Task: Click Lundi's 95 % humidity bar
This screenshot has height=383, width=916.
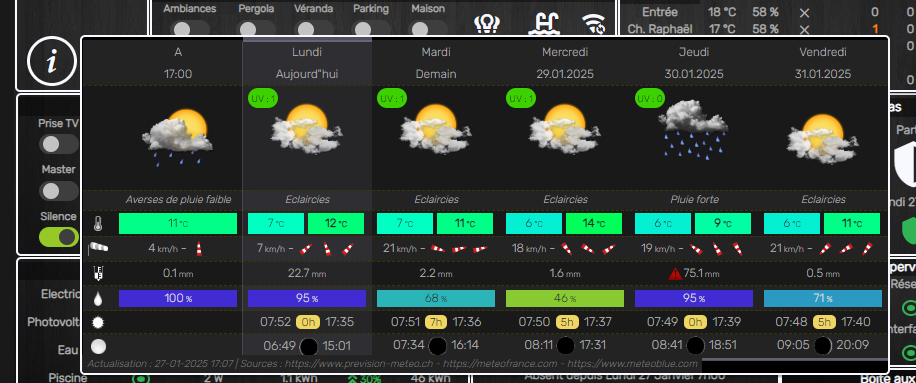Action: tap(307, 298)
